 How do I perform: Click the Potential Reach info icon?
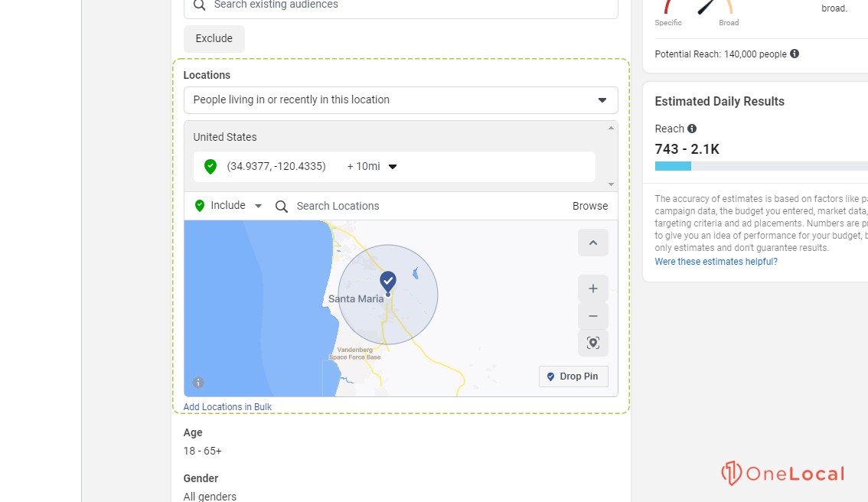(795, 54)
